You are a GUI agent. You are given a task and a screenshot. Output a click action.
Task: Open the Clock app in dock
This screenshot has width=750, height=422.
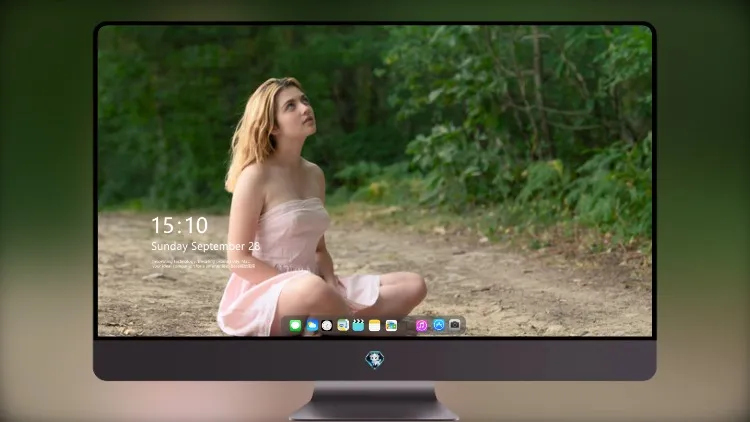click(327, 325)
